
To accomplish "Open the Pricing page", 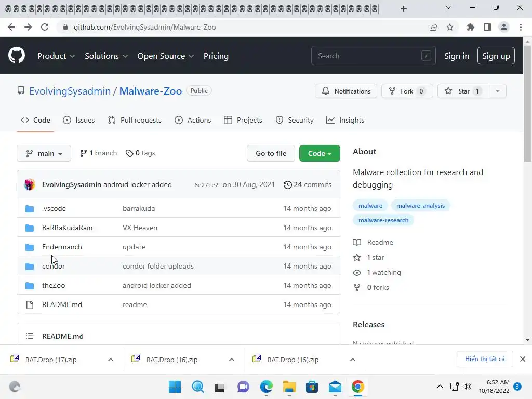I will click(216, 56).
